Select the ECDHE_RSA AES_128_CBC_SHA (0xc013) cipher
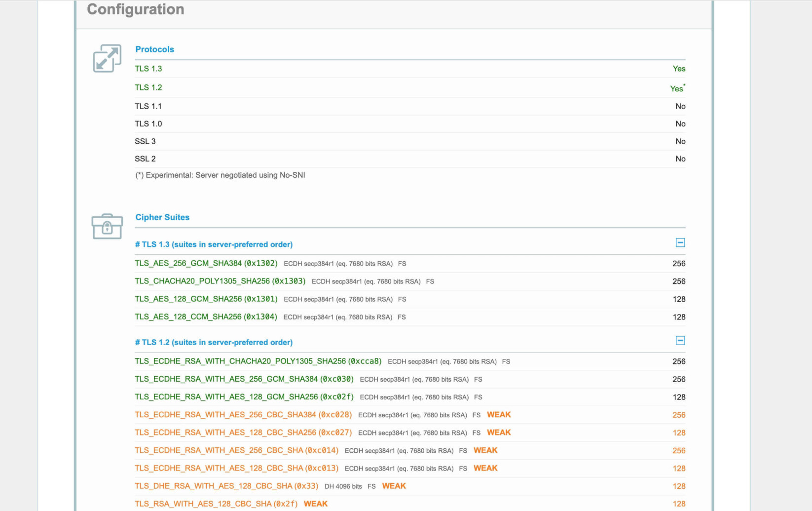Image resolution: width=812 pixels, height=511 pixels. [x=237, y=468]
